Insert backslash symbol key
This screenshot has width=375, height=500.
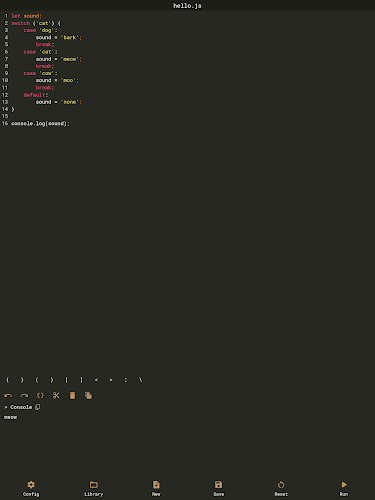[140, 380]
